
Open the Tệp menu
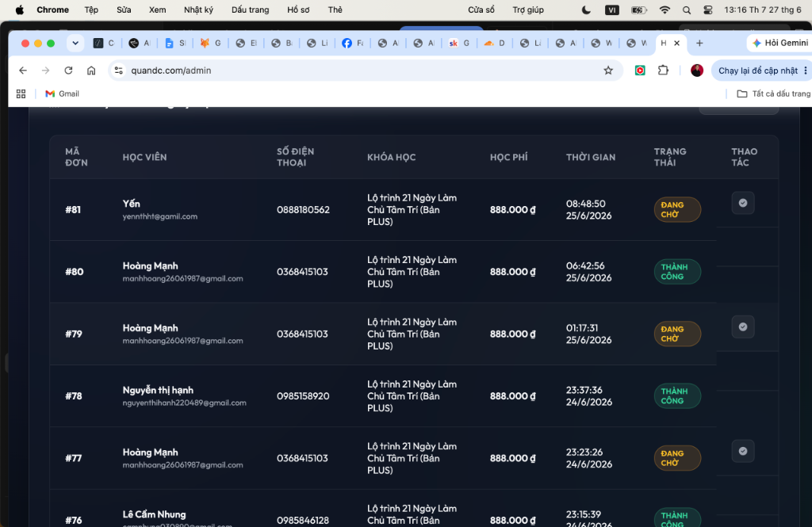click(91, 10)
